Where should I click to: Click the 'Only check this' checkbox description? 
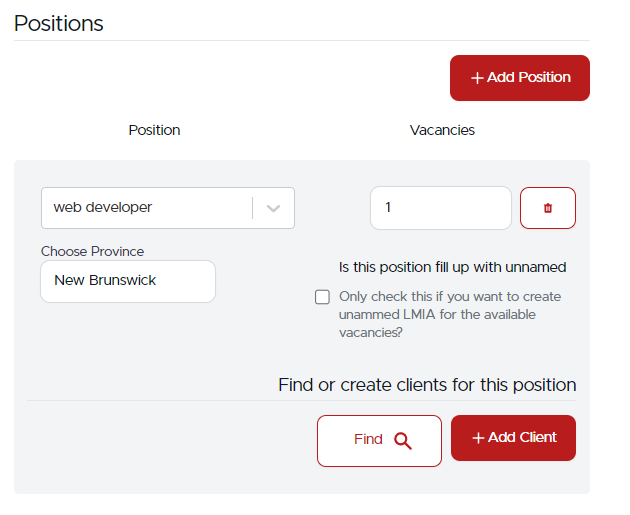click(450, 314)
